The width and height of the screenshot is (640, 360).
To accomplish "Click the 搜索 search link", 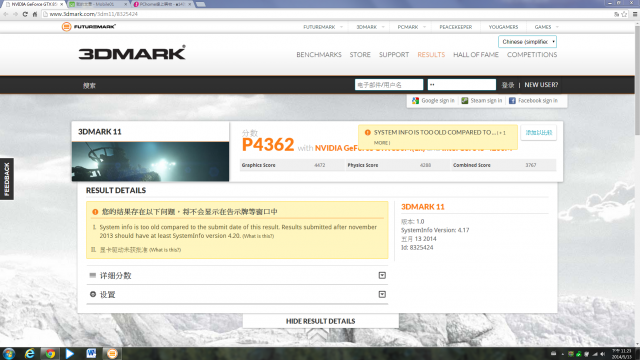I will 89,86.
